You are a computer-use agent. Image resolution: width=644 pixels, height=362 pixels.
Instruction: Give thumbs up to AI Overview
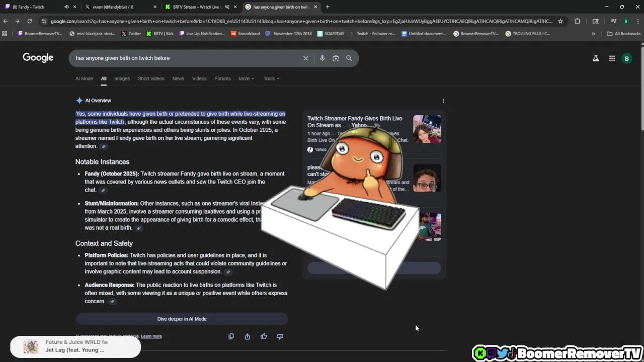click(264, 336)
